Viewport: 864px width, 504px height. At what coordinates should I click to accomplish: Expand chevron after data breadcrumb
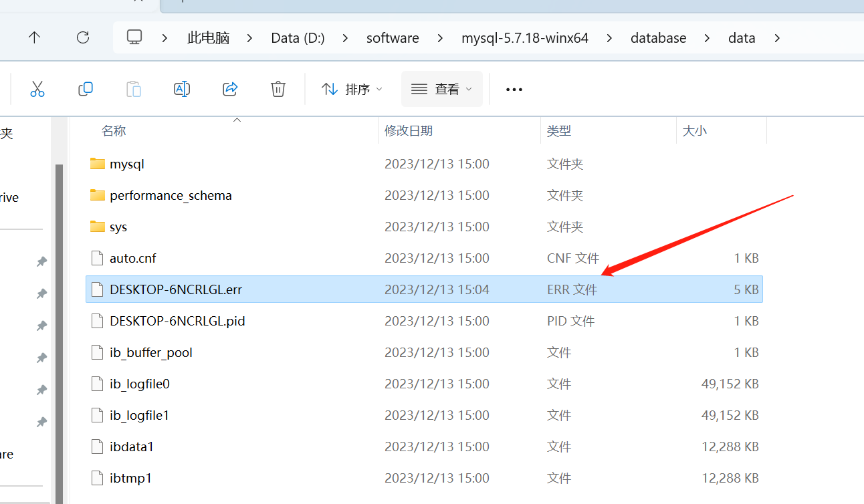pos(776,38)
